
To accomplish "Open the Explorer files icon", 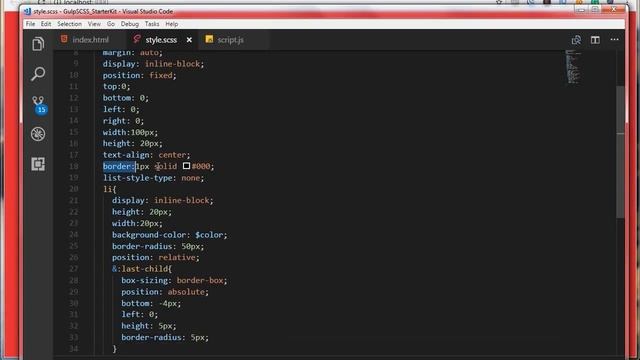I will (x=38, y=44).
